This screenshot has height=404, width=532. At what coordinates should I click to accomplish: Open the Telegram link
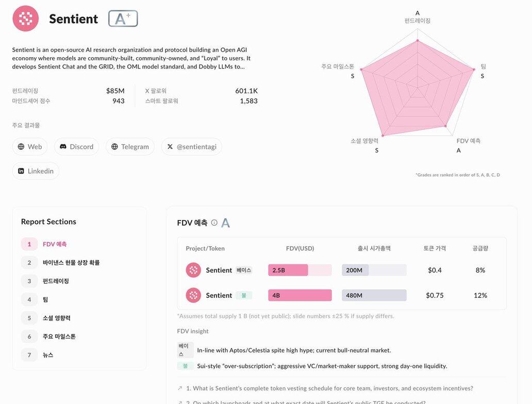click(x=130, y=146)
